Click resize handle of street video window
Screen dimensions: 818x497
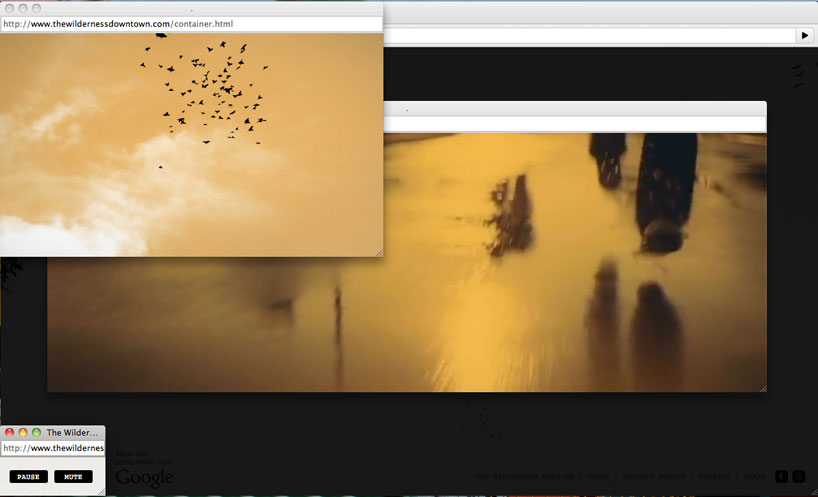click(x=762, y=387)
